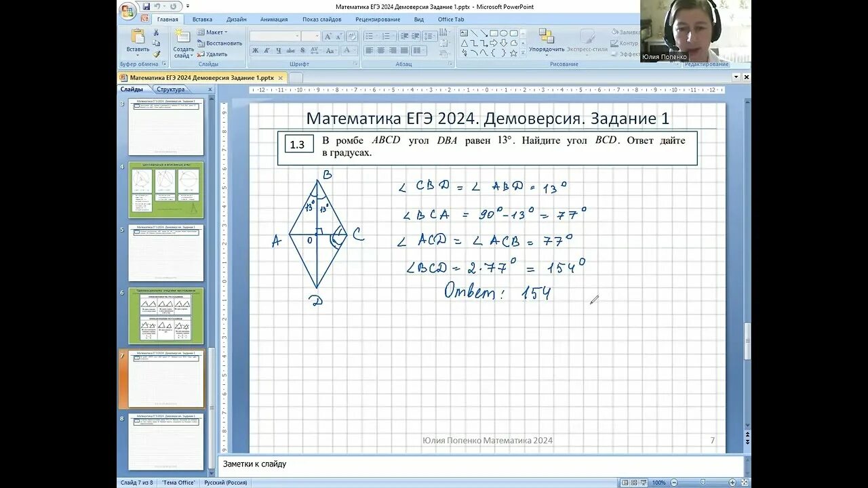Screen dimensions: 868x488
Task: Select the triangle shape in gallery
Action: (x=464, y=43)
